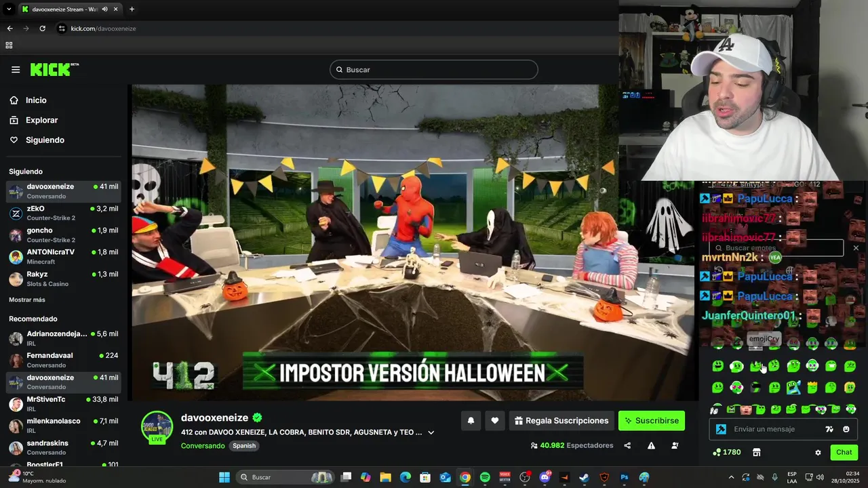The height and width of the screenshot is (488, 868).
Task: Expand the list with Mostrar más
Action: point(27,300)
